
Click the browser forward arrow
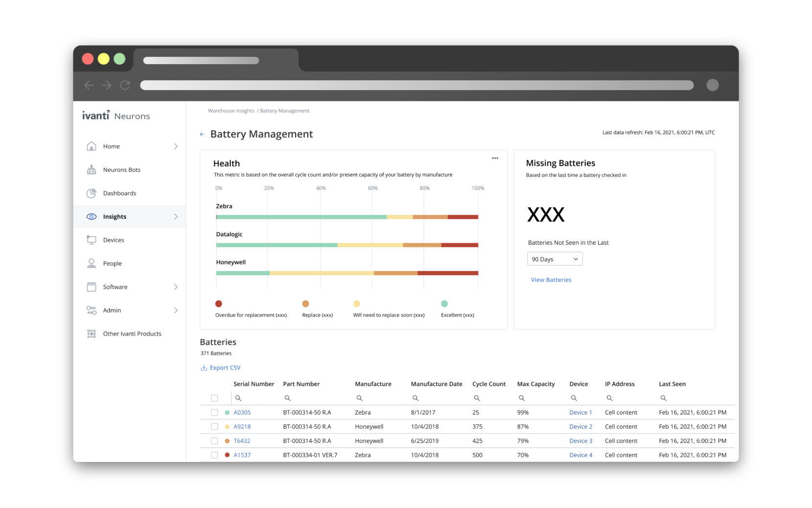tap(107, 85)
